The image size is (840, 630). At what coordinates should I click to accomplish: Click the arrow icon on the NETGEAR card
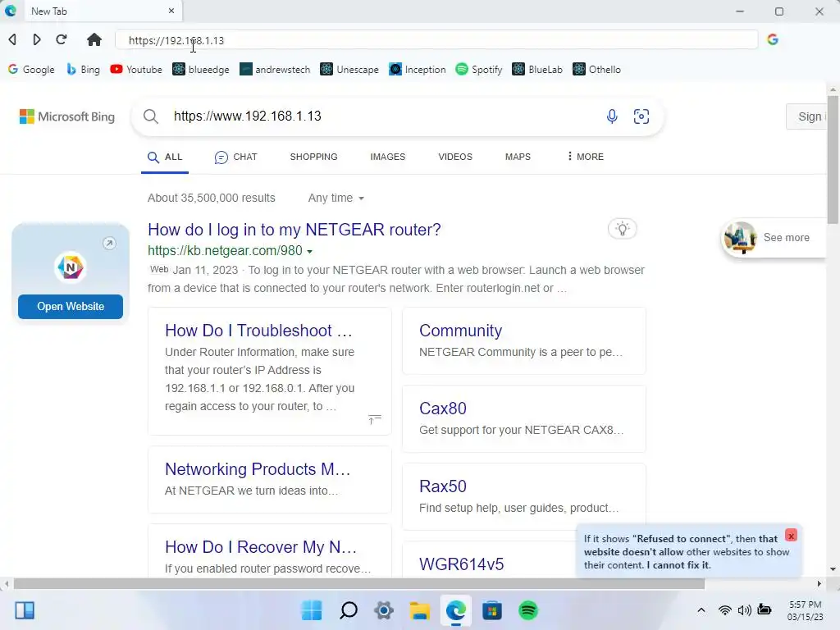pos(109,243)
